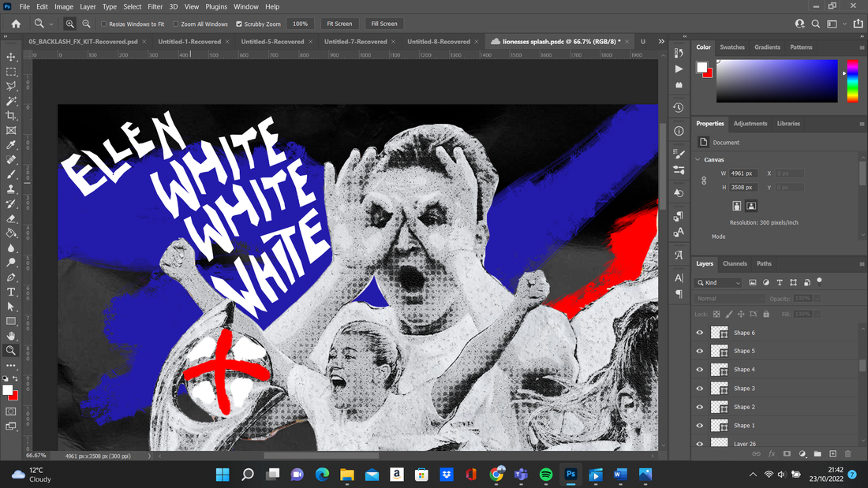
Task: Edit the canvas width field
Action: (743, 173)
